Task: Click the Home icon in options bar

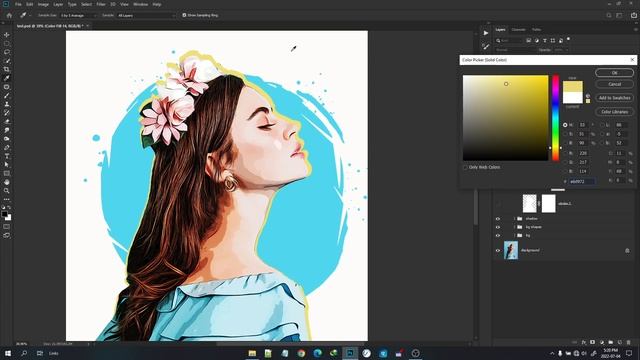Action: click(x=9, y=15)
